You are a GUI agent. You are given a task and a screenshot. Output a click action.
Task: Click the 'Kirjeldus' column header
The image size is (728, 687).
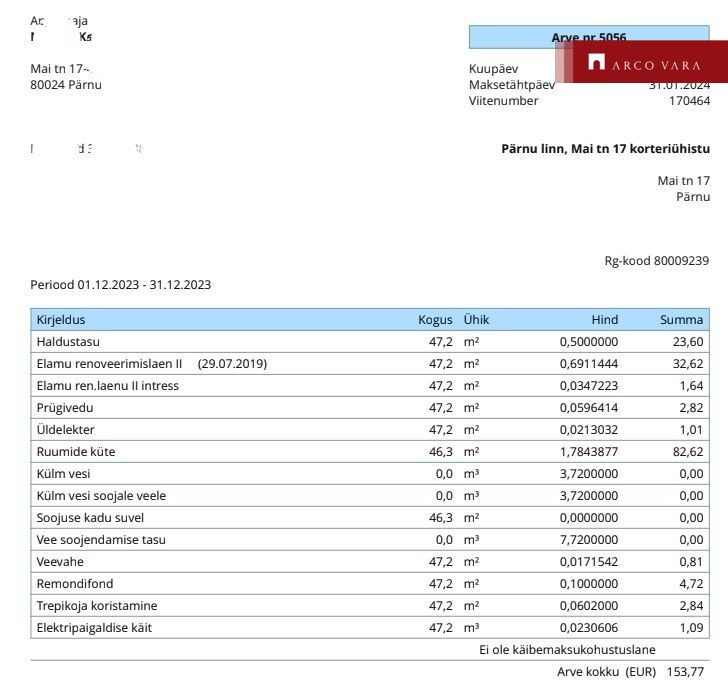[61, 320]
